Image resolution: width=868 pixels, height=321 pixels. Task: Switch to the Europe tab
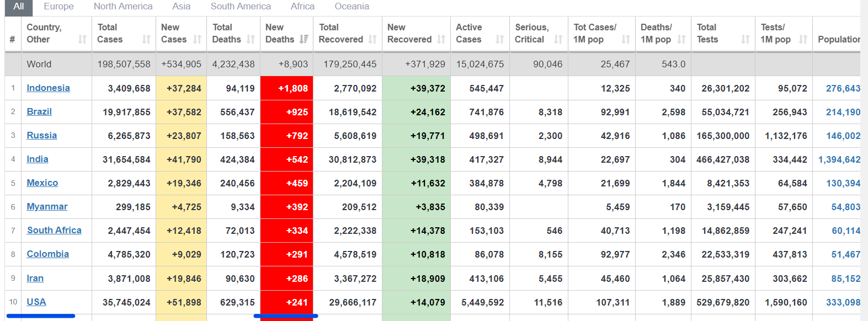58,7
